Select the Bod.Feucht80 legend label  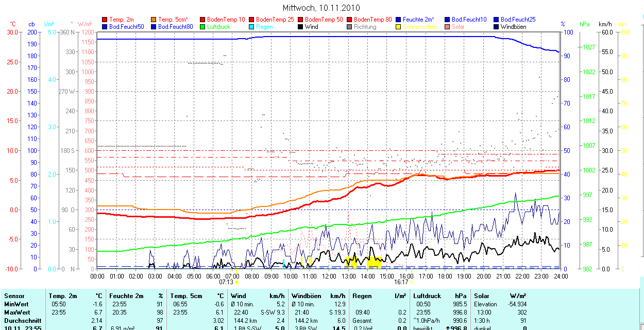pos(175,27)
